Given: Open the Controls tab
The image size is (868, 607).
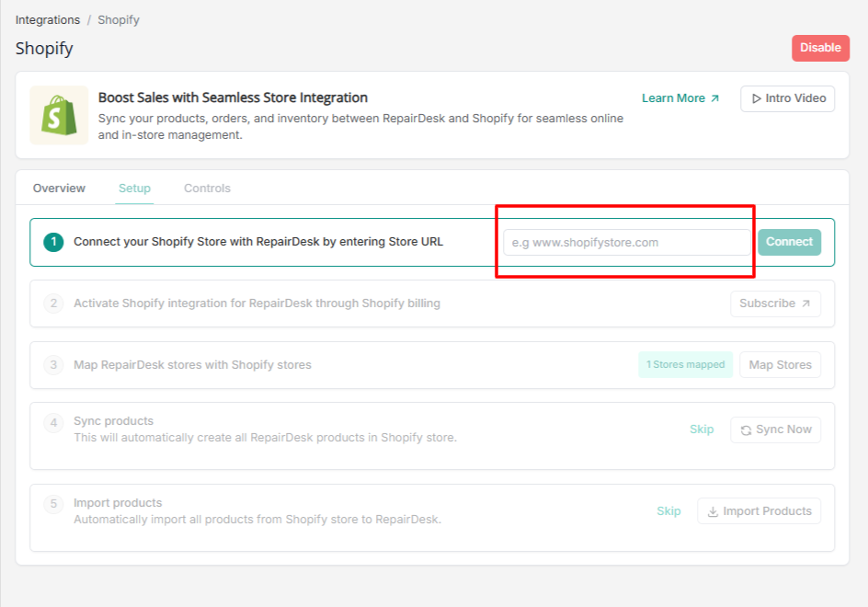Looking at the screenshot, I should (x=207, y=189).
